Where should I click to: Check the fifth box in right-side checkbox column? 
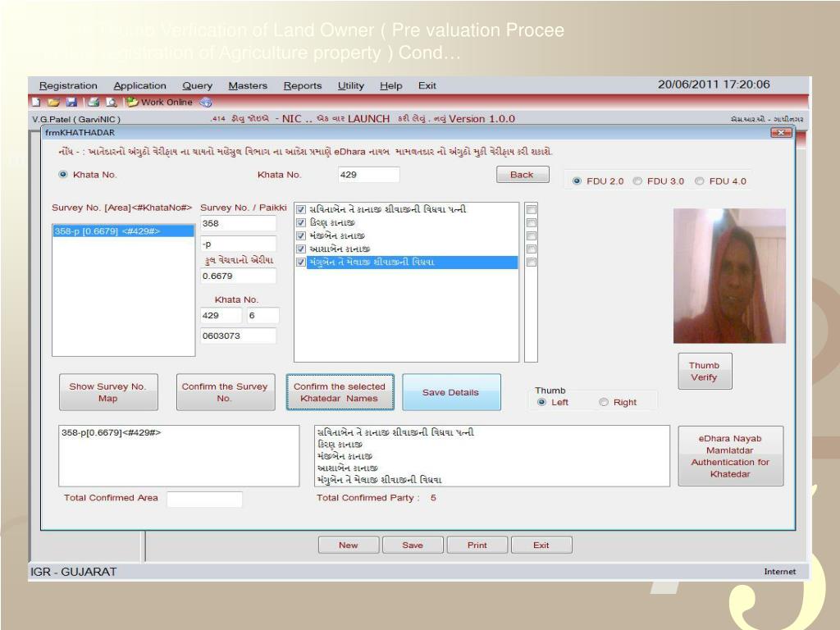(532, 262)
